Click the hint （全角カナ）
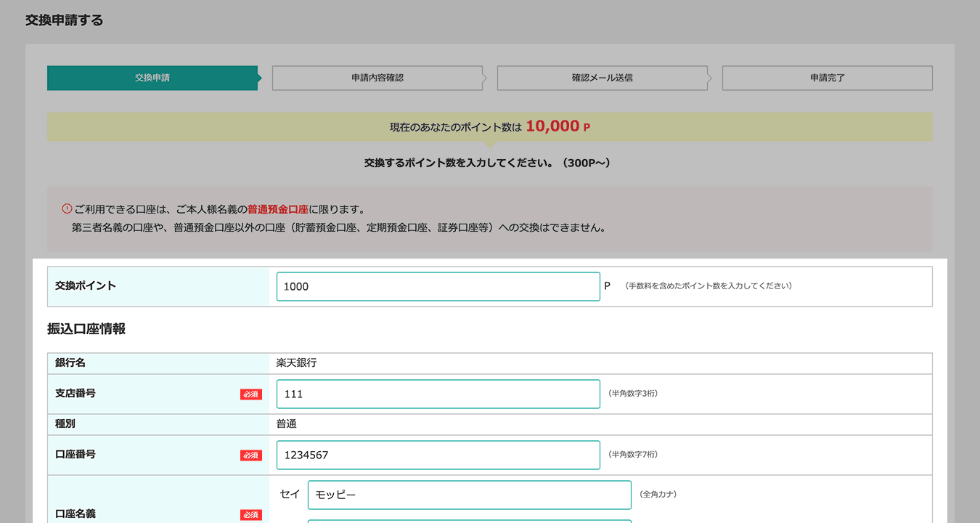The width and height of the screenshot is (980, 523). coord(658,495)
